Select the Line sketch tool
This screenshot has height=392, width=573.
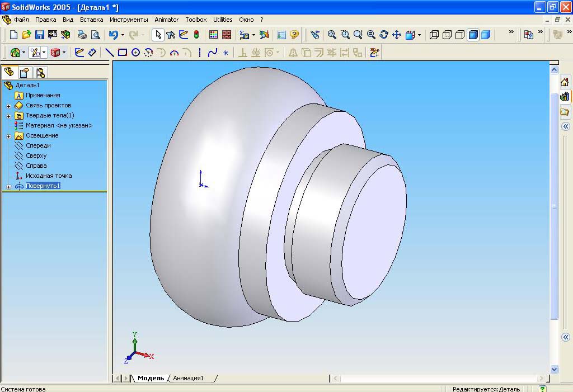109,53
